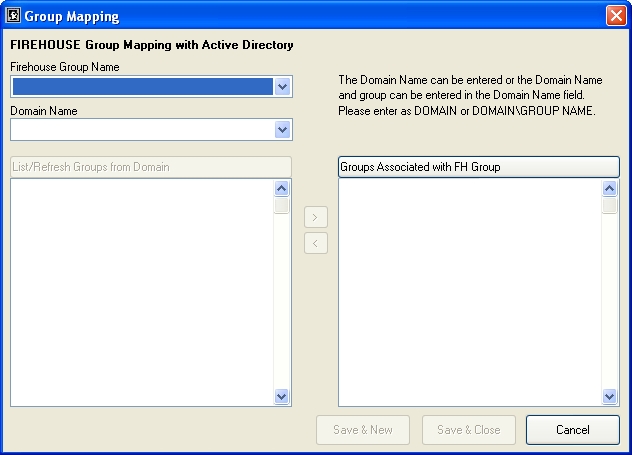The height and width of the screenshot is (455, 632).
Task: Click the Save & New button
Action: click(x=363, y=430)
